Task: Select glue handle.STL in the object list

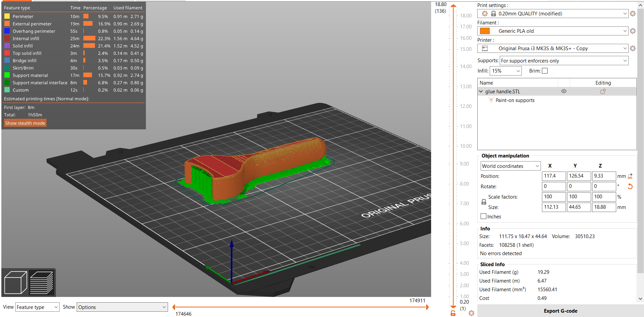Action: pyautogui.click(x=503, y=92)
